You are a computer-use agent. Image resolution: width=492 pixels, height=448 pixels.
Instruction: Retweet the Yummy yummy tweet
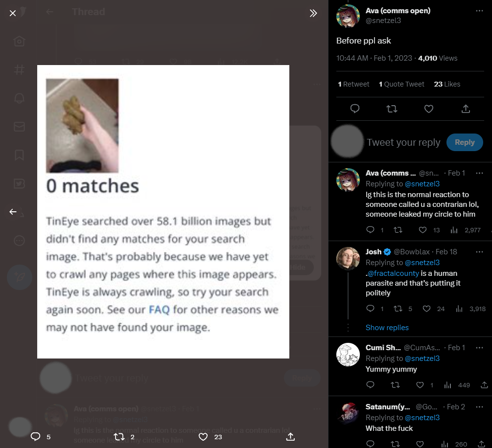(395, 385)
